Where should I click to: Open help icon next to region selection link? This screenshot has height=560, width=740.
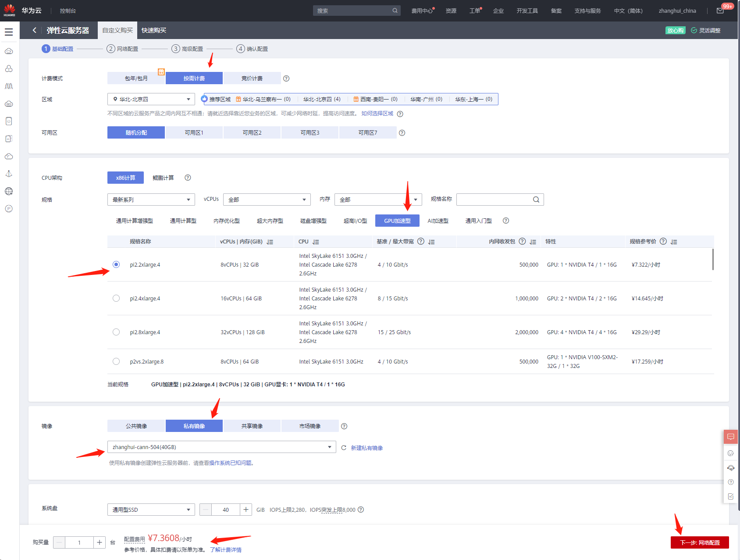pyautogui.click(x=400, y=114)
